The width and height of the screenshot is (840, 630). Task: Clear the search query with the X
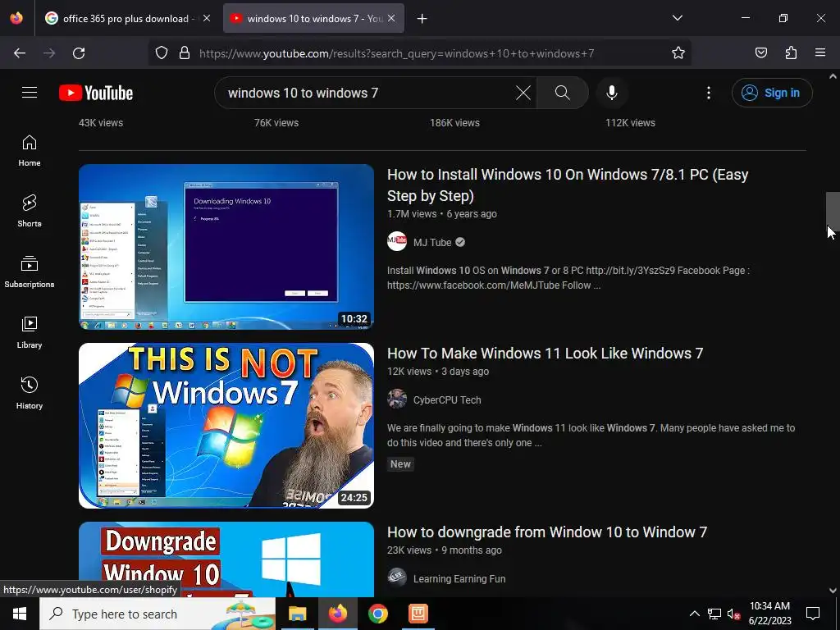(523, 93)
